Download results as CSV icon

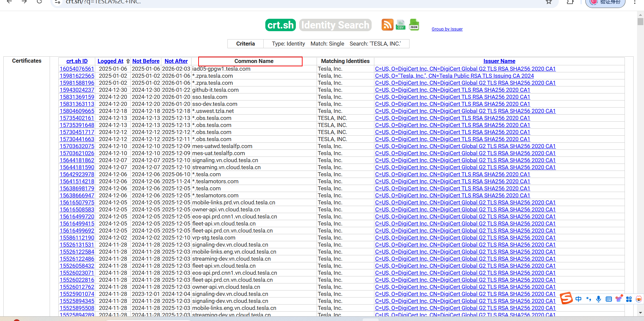pos(400,25)
